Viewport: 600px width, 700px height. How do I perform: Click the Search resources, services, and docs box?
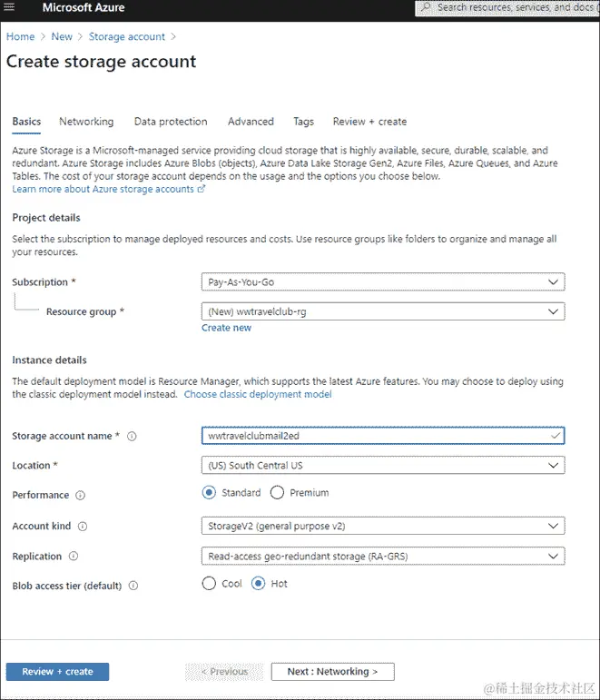coord(507,7)
